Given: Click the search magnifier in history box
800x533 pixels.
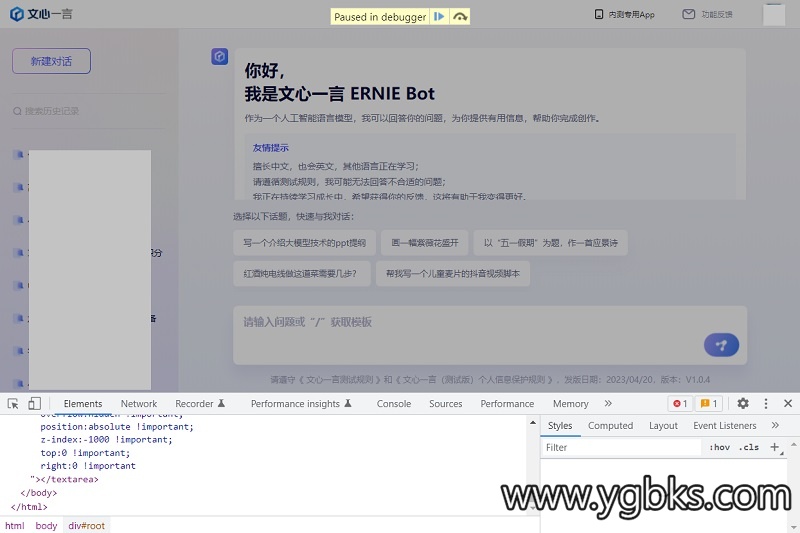Looking at the screenshot, I should [x=17, y=111].
